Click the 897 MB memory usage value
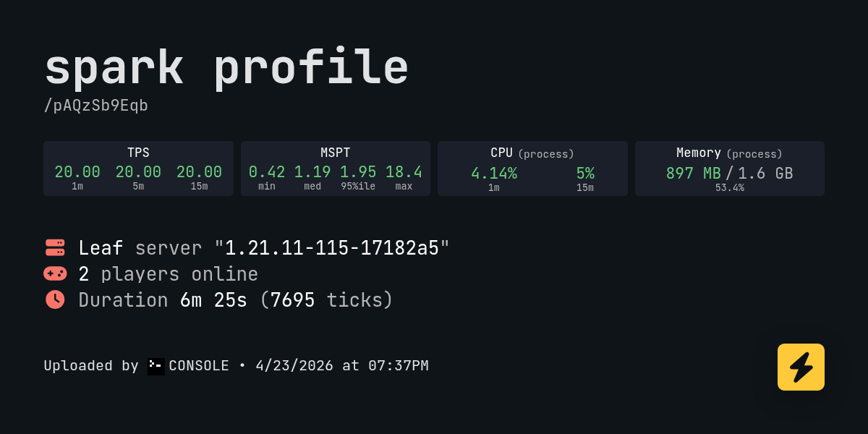Image resolution: width=868 pixels, height=434 pixels. point(693,174)
